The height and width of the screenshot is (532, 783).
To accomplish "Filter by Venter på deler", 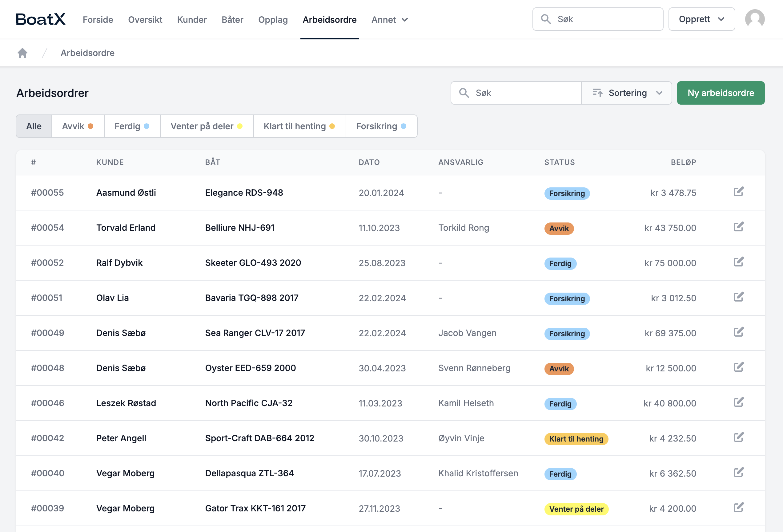I will pyautogui.click(x=206, y=126).
